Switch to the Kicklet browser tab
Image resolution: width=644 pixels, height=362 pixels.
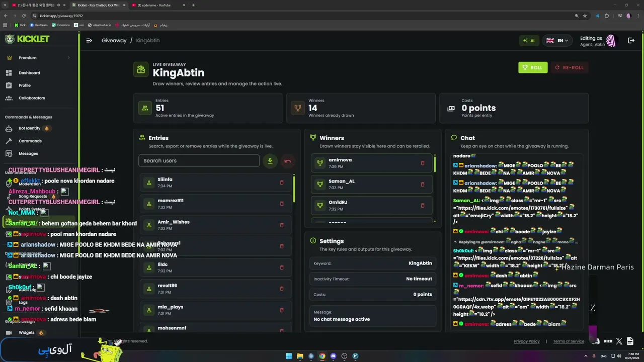(x=98, y=5)
